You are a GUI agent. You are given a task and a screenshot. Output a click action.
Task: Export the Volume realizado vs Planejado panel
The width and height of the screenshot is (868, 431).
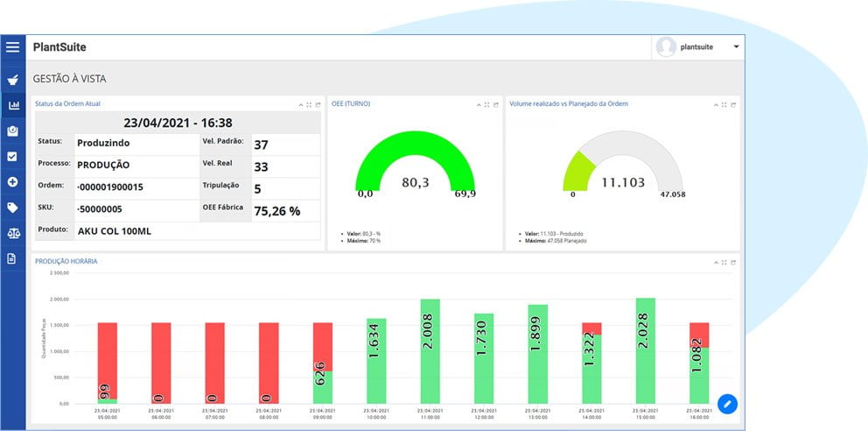[733, 105]
